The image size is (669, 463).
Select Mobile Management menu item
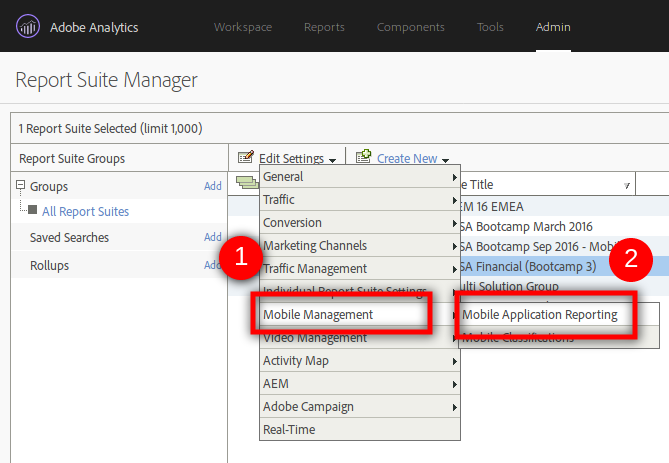[360, 314]
